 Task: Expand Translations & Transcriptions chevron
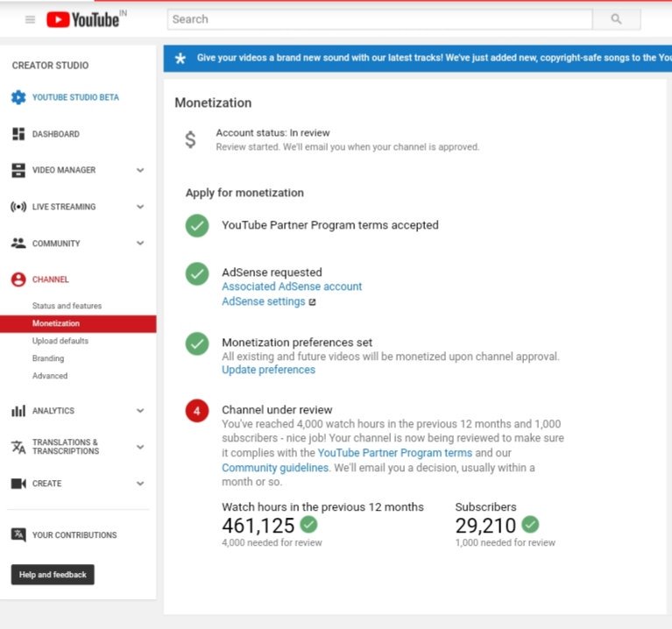(x=140, y=447)
